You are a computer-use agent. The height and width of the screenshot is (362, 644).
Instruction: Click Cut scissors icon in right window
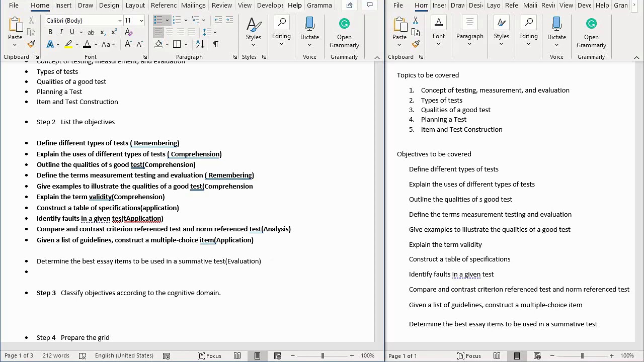click(416, 21)
